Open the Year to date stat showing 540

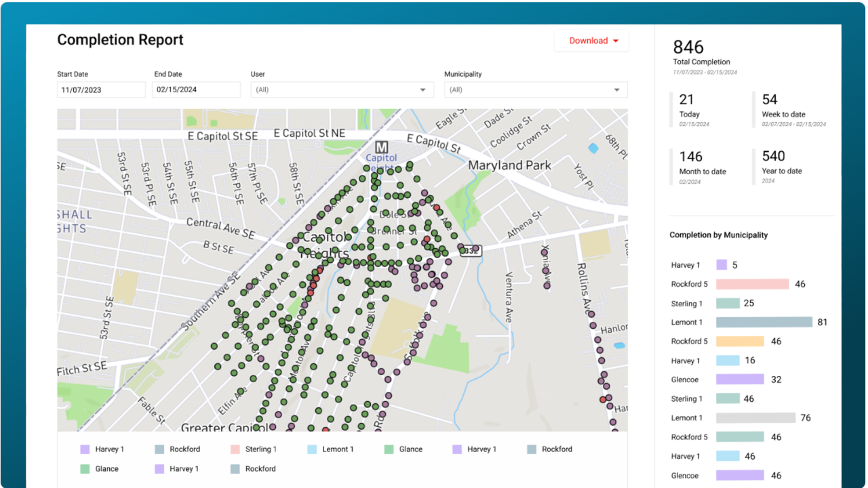click(773, 157)
